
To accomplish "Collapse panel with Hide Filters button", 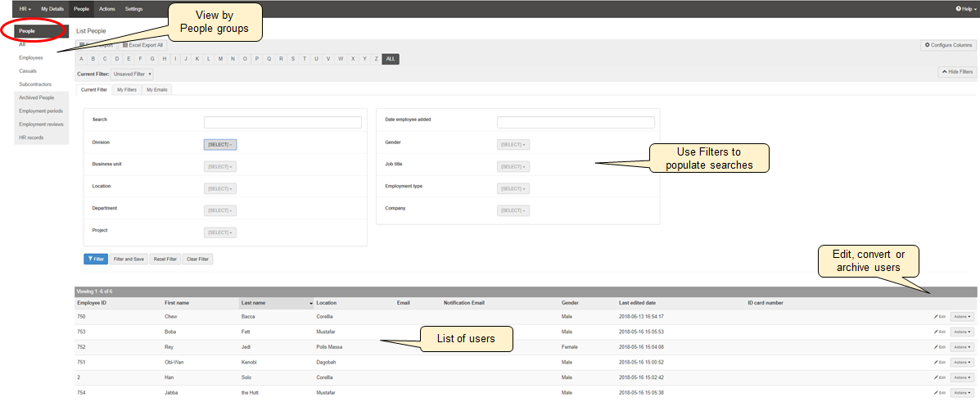I will coord(956,72).
